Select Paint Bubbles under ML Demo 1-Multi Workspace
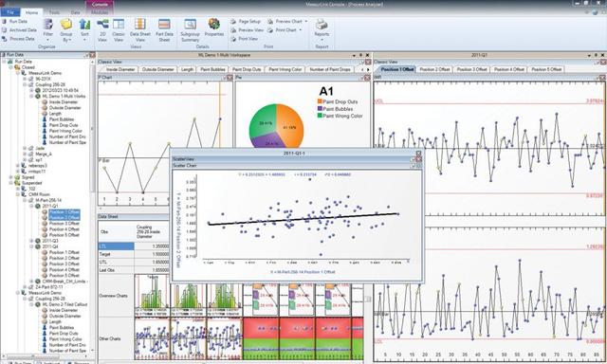This screenshot has height=364, width=607. click(61, 119)
